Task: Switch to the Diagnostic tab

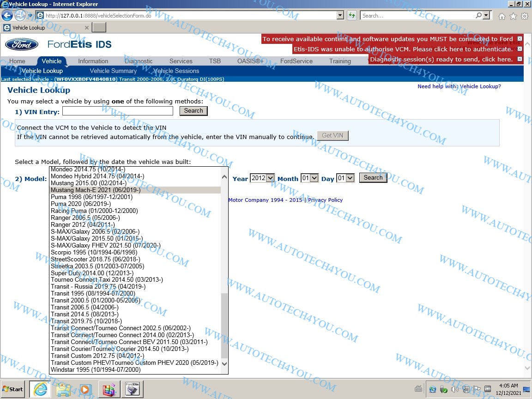Action: point(139,61)
